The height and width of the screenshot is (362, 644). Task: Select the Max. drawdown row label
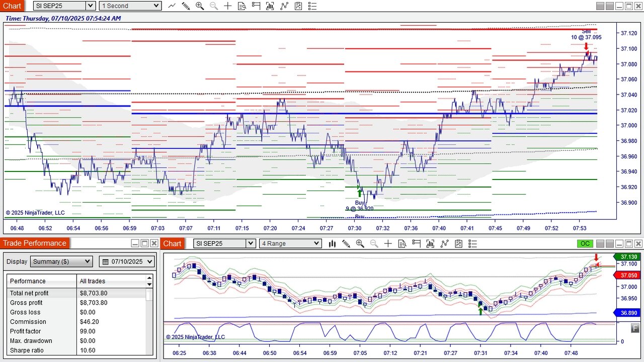(31, 341)
